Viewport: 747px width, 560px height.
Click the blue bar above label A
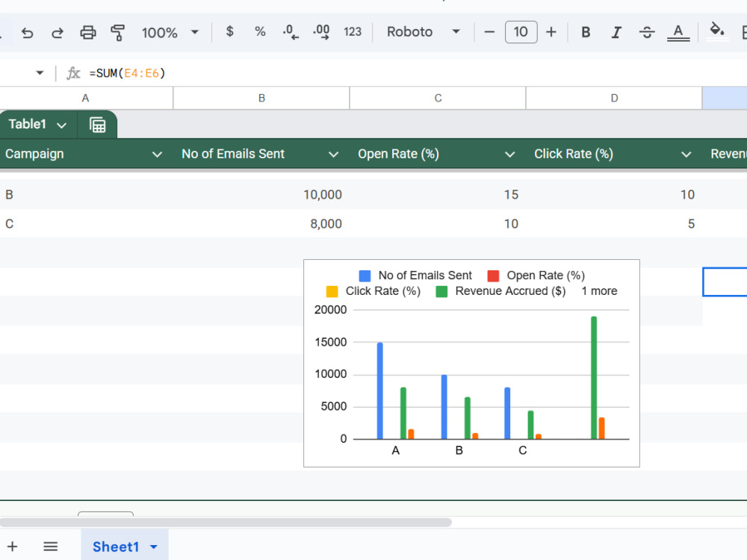pyautogui.click(x=379, y=391)
